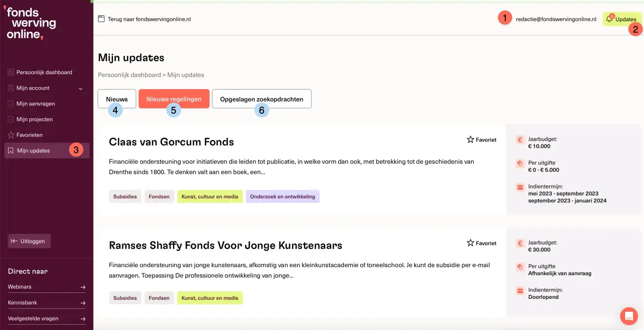Viewport: 644px width, 330px height.
Task: Click the calendar icon before the Terug naar link
Action: (101, 19)
